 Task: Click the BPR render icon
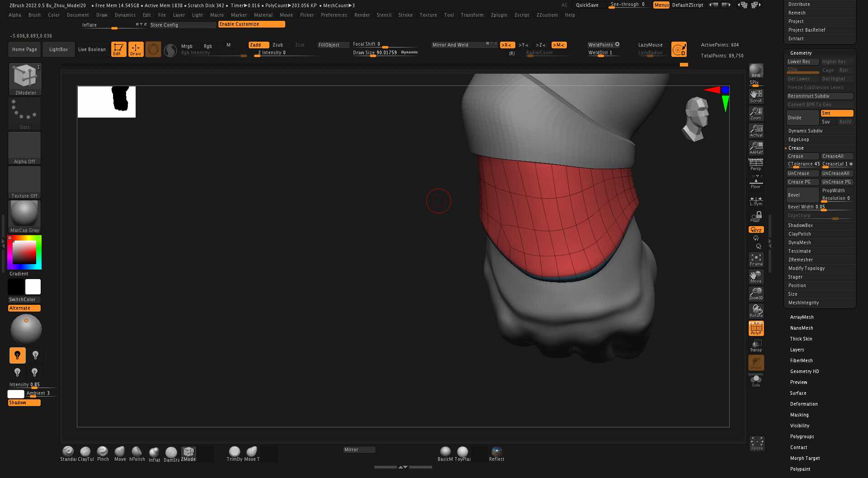point(756,71)
